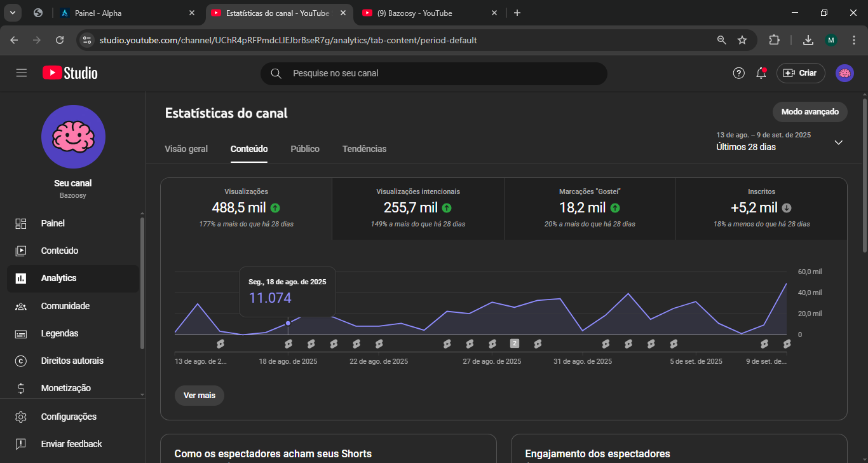The image size is (868, 463).
Task: Click the browser bookmark star icon
Action: pos(742,40)
